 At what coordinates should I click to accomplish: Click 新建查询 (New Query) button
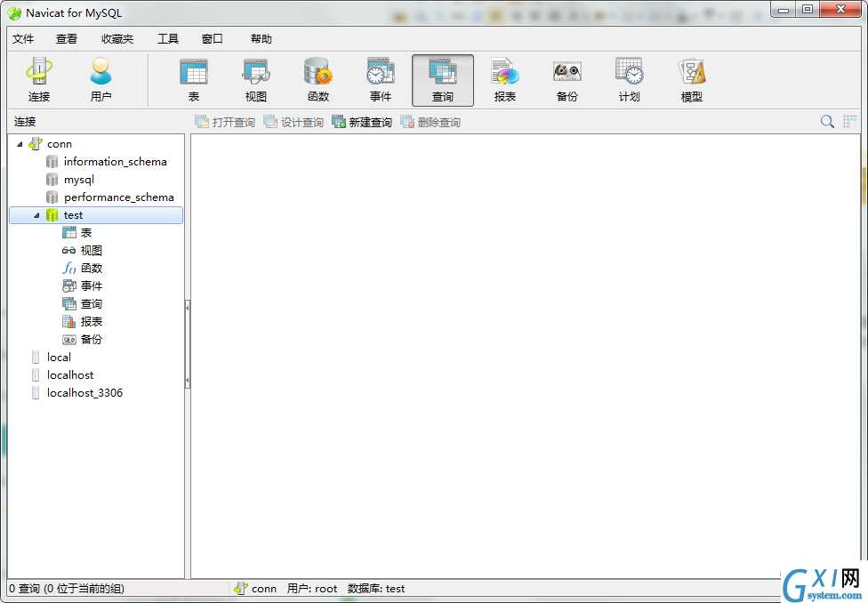tap(362, 122)
